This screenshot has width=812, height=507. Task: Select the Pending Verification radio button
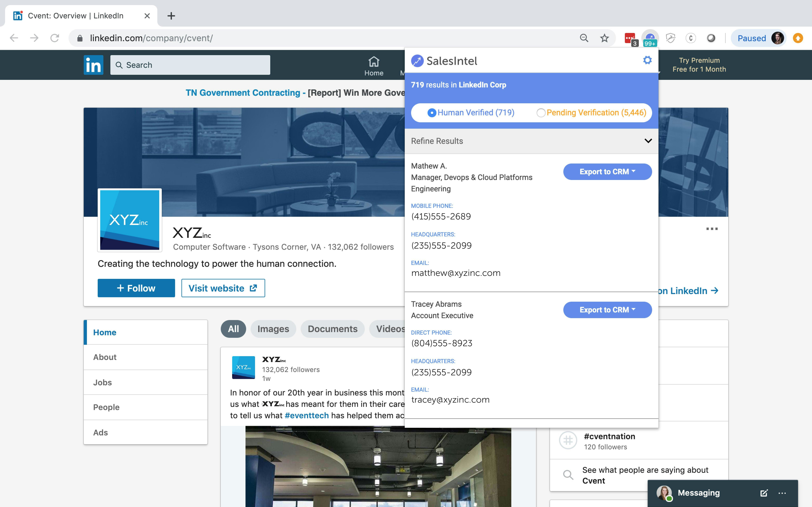point(541,113)
